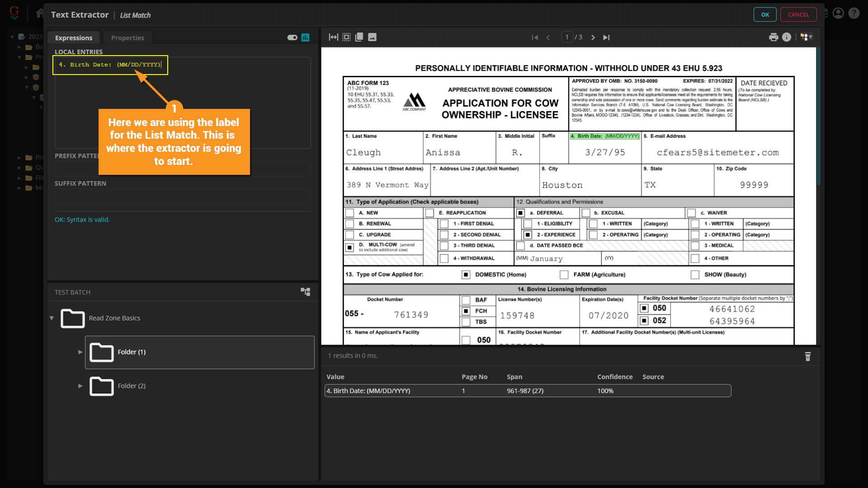Open the layout dropdown at toolbar right
868x488 pixels.
click(x=807, y=38)
